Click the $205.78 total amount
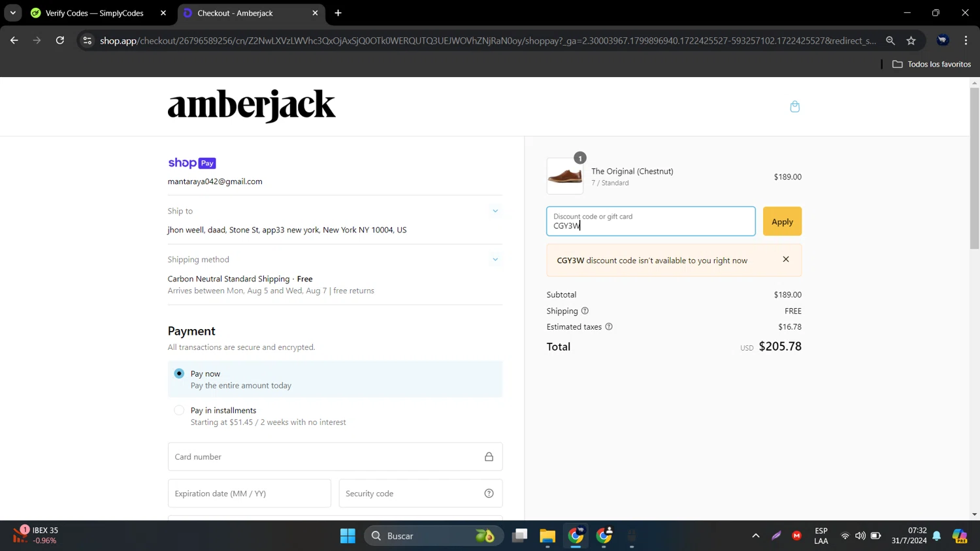This screenshot has width=980, height=551. [780, 346]
